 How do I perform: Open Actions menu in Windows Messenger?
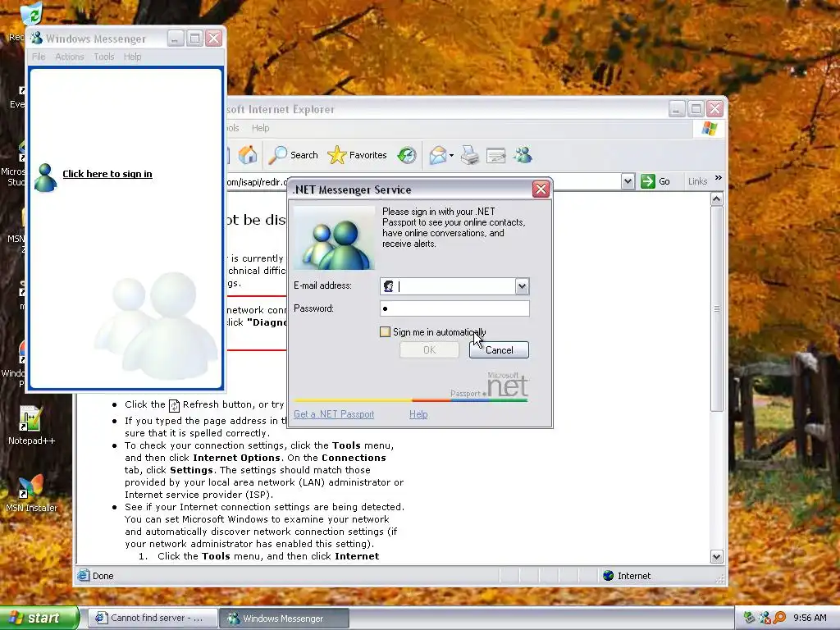pos(70,57)
